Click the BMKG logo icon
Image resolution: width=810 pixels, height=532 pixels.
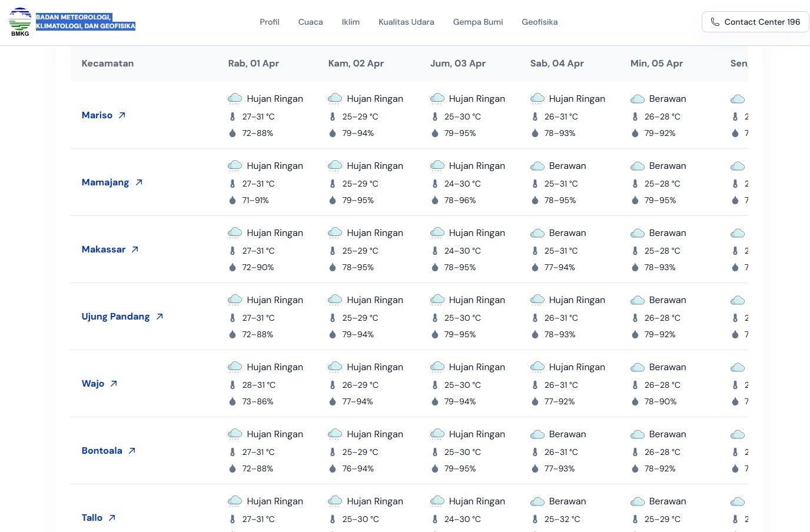(20, 22)
